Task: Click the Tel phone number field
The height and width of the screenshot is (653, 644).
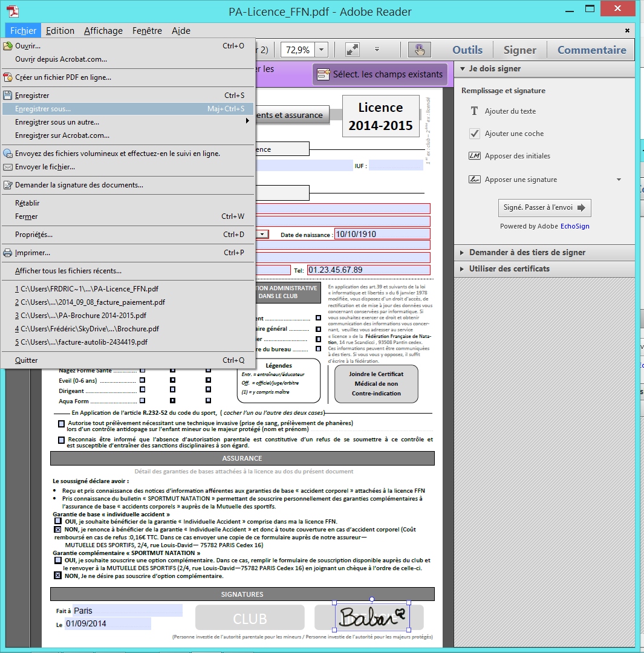Action: [x=369, y=270]
